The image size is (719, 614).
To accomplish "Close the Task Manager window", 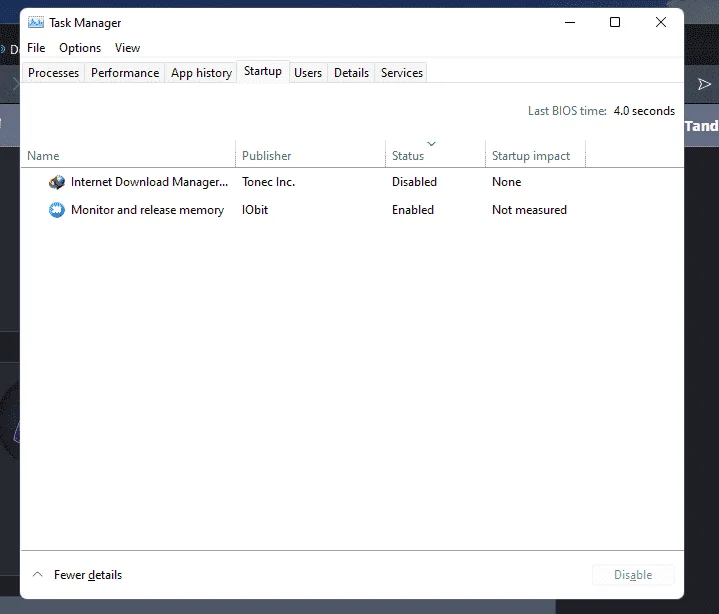I will [x=661, y=22].
